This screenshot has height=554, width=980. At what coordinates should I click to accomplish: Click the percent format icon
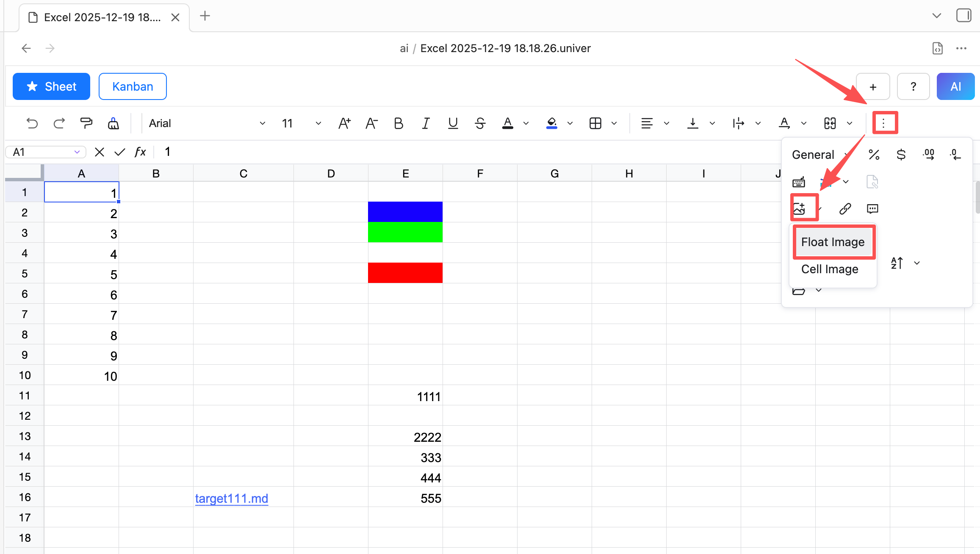tap(874, 155)
